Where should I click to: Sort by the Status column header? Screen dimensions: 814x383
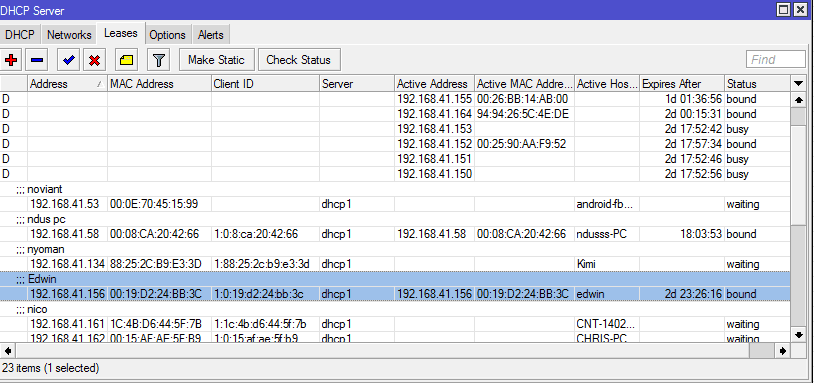click(757, 84)
